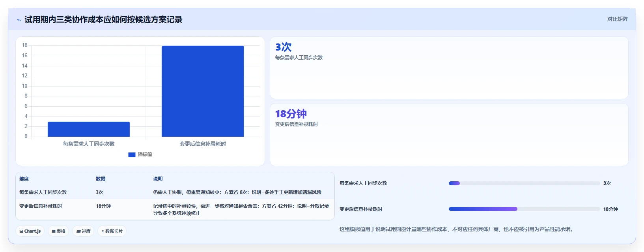The height and width of the screenshot is (252, 644).
Task: Click description starting 记录集中时补录较快
Action: point(241,210)
